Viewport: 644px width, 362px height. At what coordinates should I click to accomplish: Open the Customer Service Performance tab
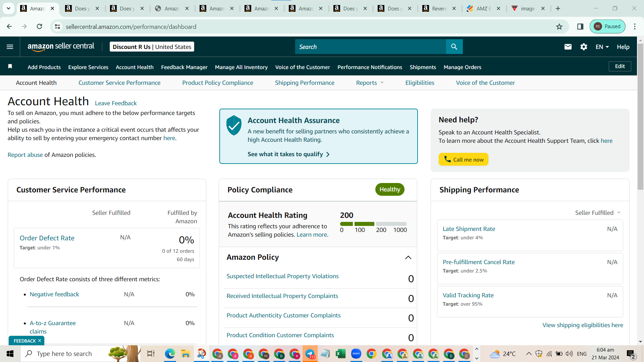coord(119,83)
